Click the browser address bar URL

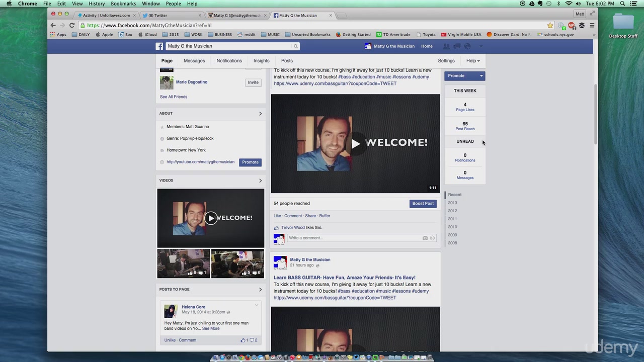149,25
